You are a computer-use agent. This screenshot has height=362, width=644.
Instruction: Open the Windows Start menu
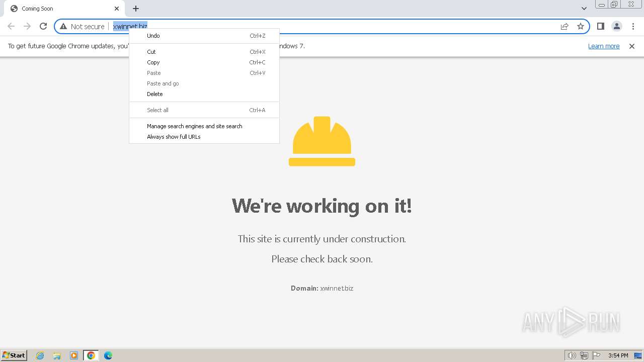tap(14, 355)
